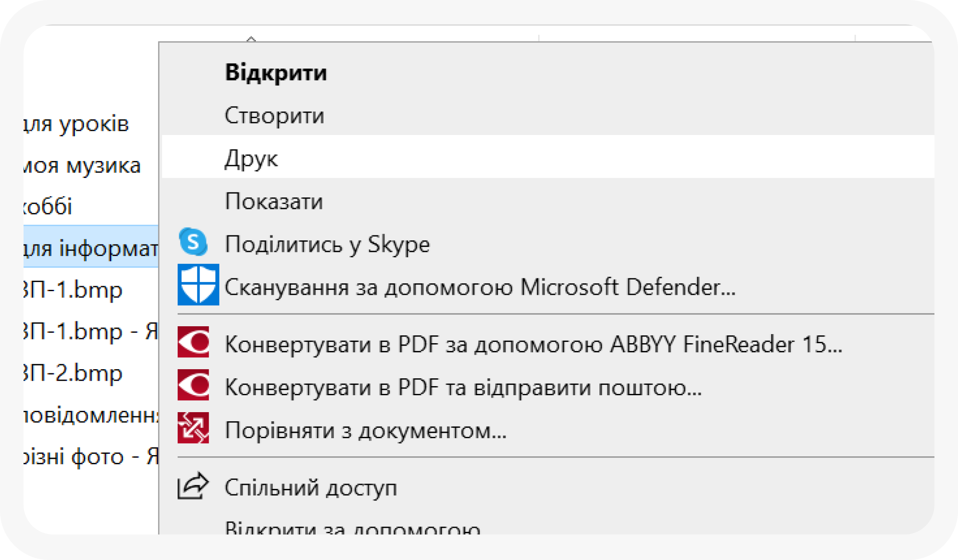Choose "Порівняти з документом" option
The height and width of the screenshot is (560, 958).
[366, 430]
